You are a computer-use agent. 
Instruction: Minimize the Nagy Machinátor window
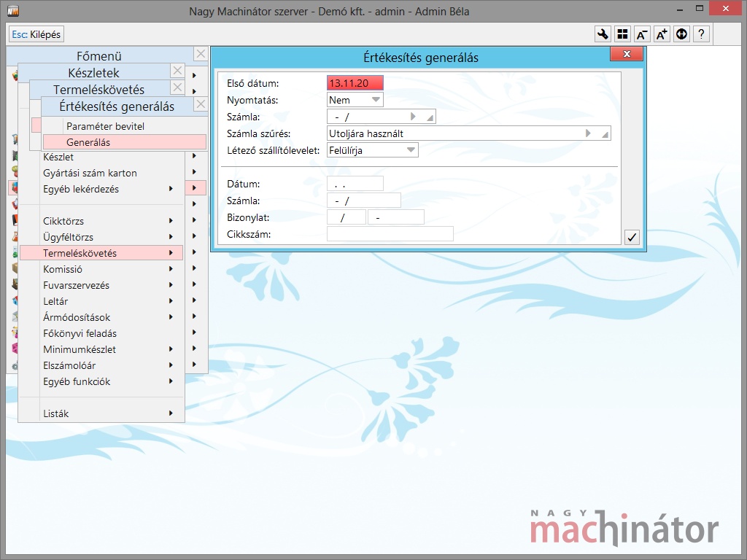click(x=680, y=9)
